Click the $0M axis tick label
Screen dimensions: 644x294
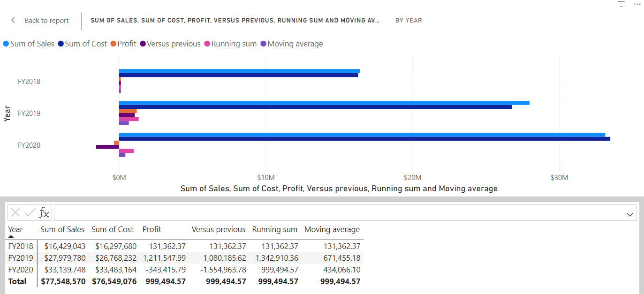coord(119,178)
